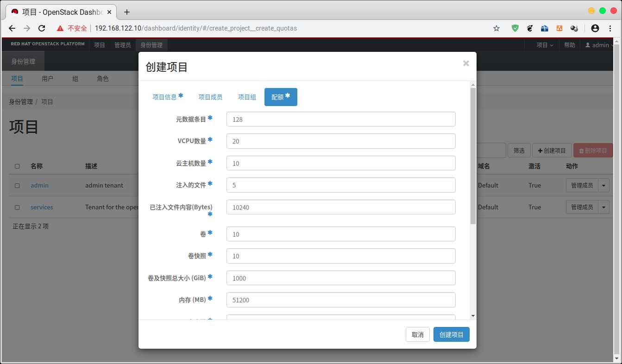This screenshot has height=364, width=622.
Task: Click the 取消 button
Action: [418, 334]
